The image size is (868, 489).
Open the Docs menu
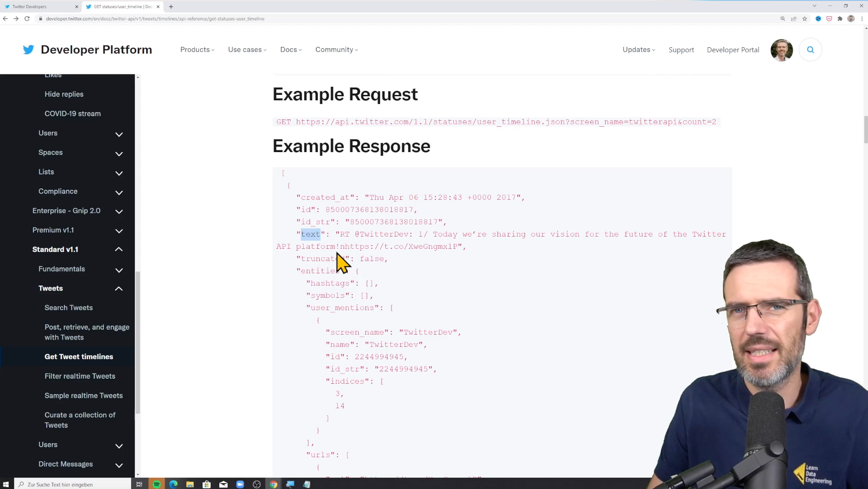tap(291, 49)
